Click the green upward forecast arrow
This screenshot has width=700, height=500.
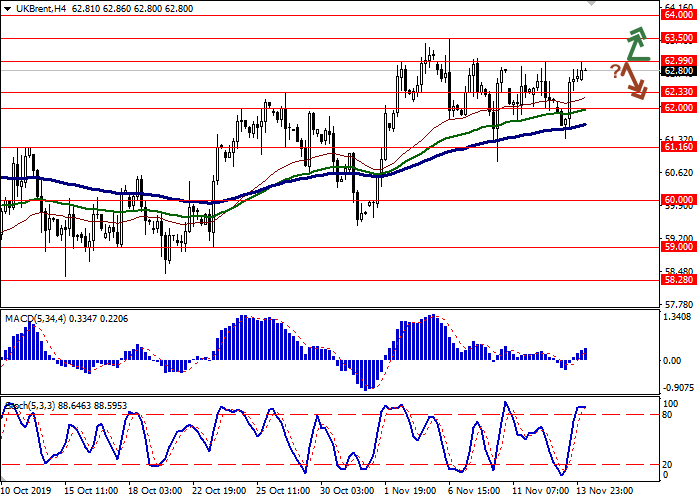coord(636,46)
